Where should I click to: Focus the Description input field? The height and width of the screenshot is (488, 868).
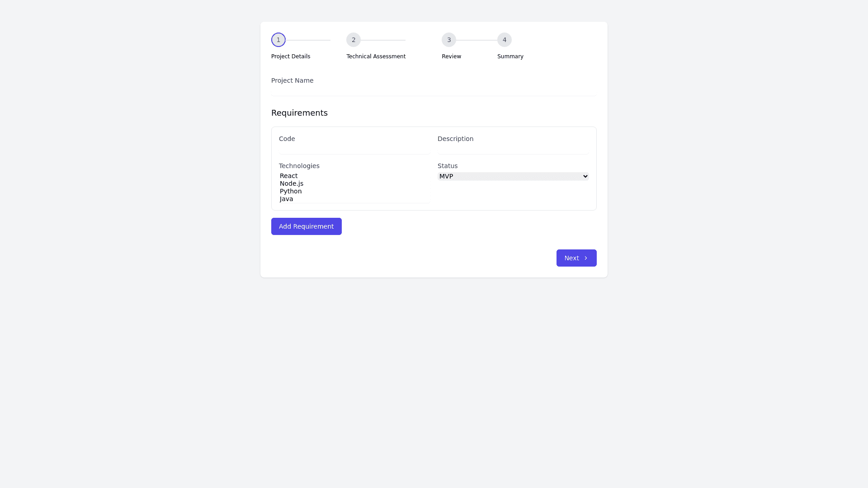point(513,150)
